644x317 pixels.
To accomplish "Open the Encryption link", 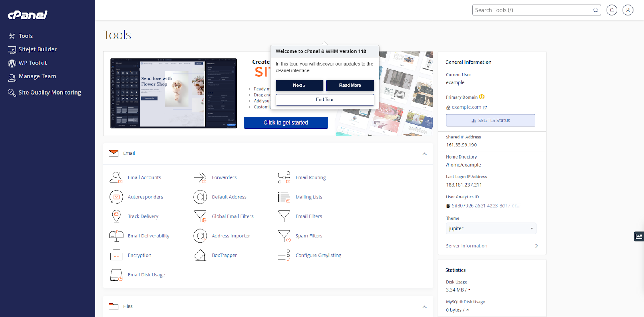I will click(x=140, y=255).
